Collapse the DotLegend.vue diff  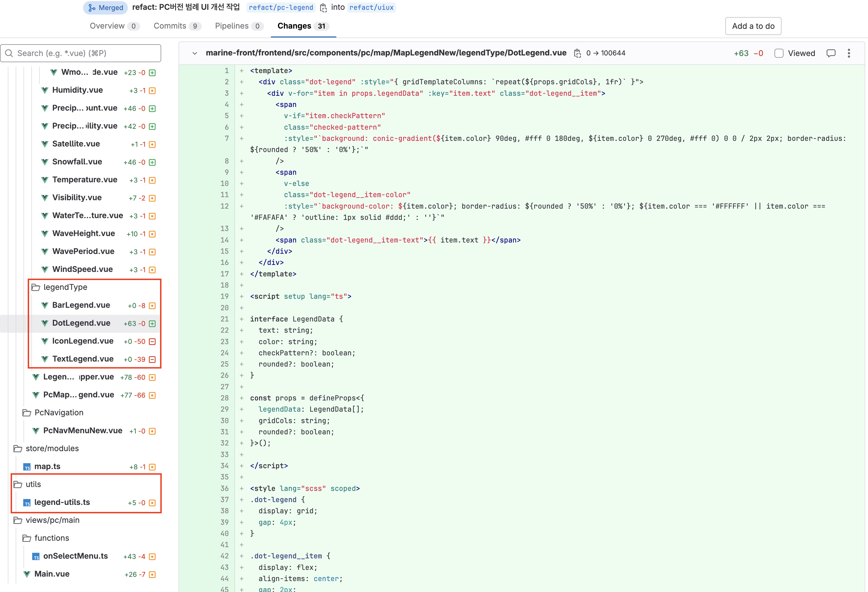click(x=194, y=53)
